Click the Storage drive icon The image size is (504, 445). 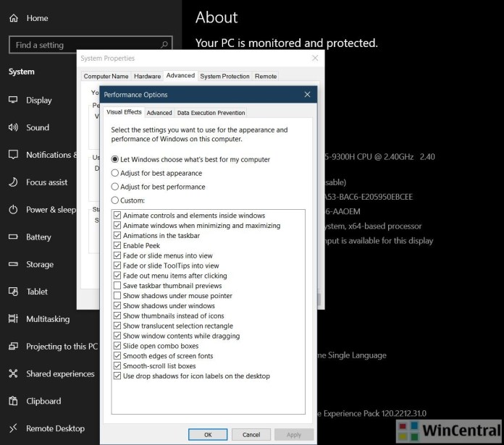[x=13, y=264]
